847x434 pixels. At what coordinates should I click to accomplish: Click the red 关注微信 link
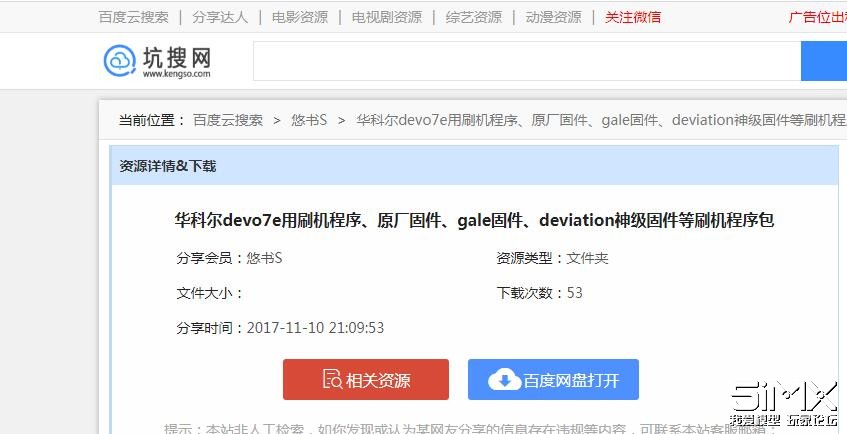point(633,17)
